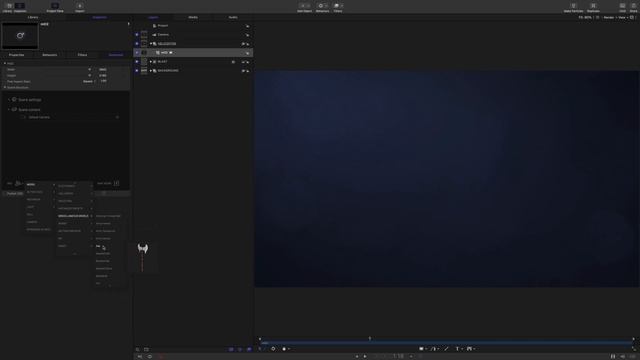Toggle loop playback at the bottom left
The height and width of the screenshot is (360, 640).
[x=149, y=356]
